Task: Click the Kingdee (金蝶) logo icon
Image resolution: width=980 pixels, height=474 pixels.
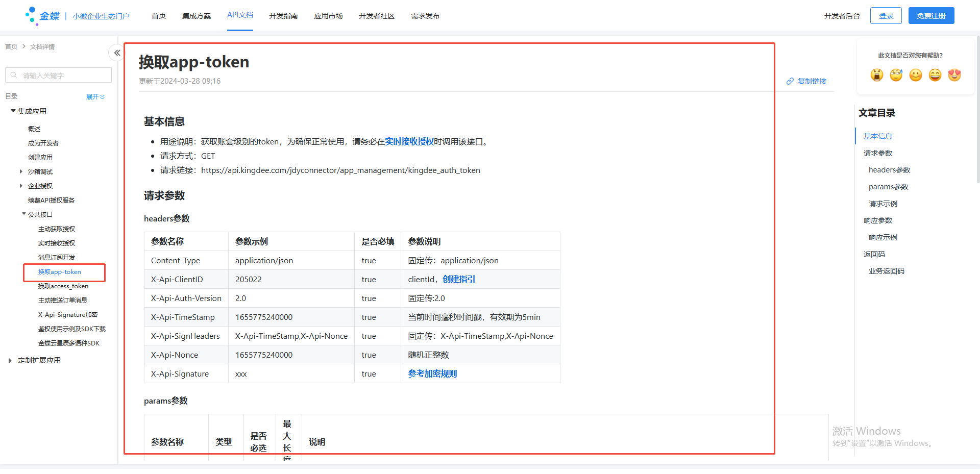Action: tap(31, 15)
